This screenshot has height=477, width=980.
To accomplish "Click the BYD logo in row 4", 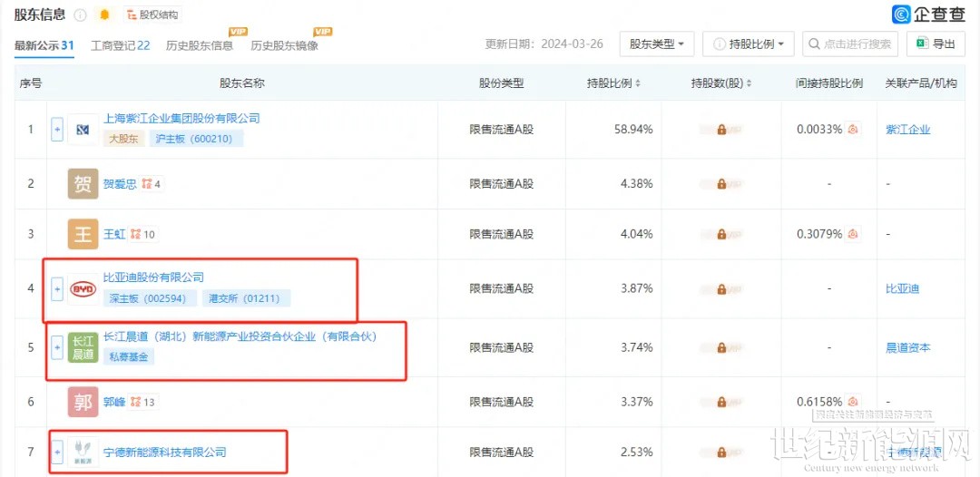I will [83, 288].
